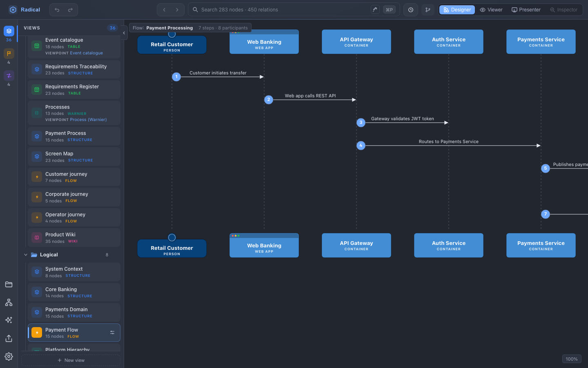Screen dimensions: 588x368
Task: Collapse the views side panel
Action: click(x=124, y=33)
